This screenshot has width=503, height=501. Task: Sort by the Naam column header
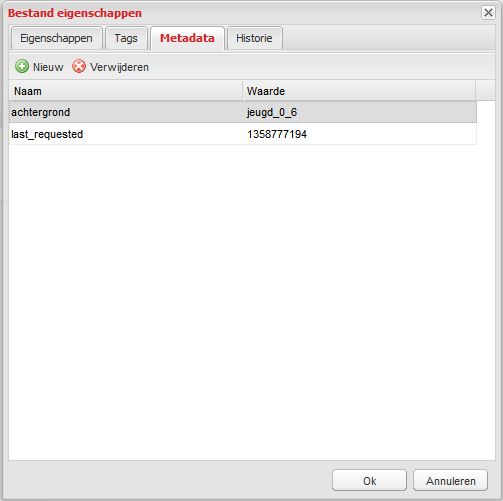click(126, 91)
